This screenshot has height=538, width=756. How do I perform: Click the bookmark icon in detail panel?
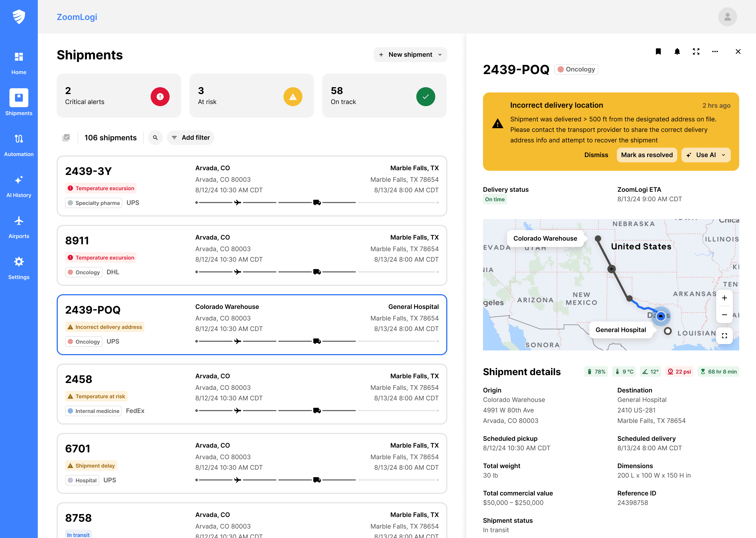click(658, 51)
